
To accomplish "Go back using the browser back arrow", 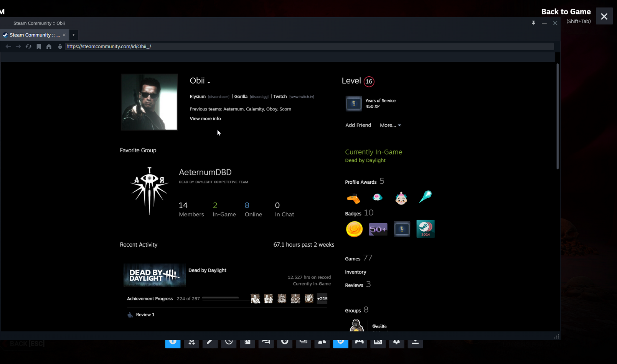I will 8,46.
